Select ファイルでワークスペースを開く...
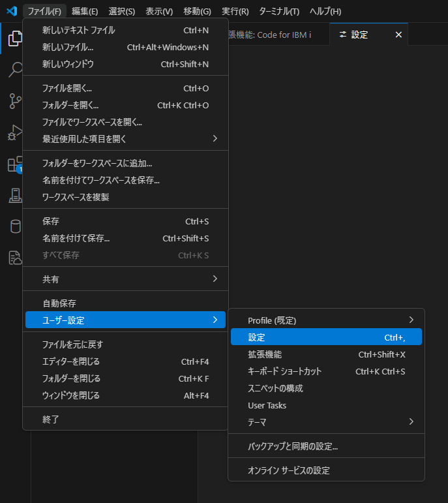Viewport: 448px width, 503px height. pyautogui.click(x=125, y=122)
